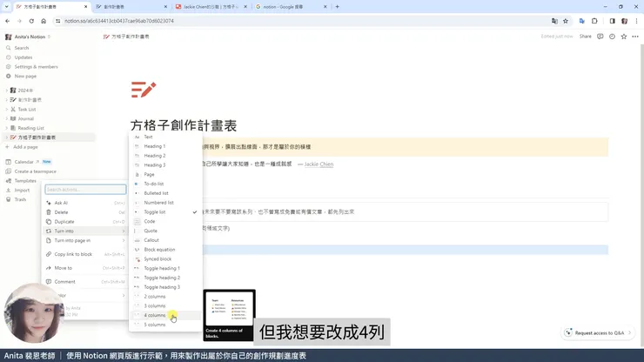Image resolution: width=644 pixels, height=362 pixels.
Task: Open the page history clock icon
Action: (x=612, y=37)
